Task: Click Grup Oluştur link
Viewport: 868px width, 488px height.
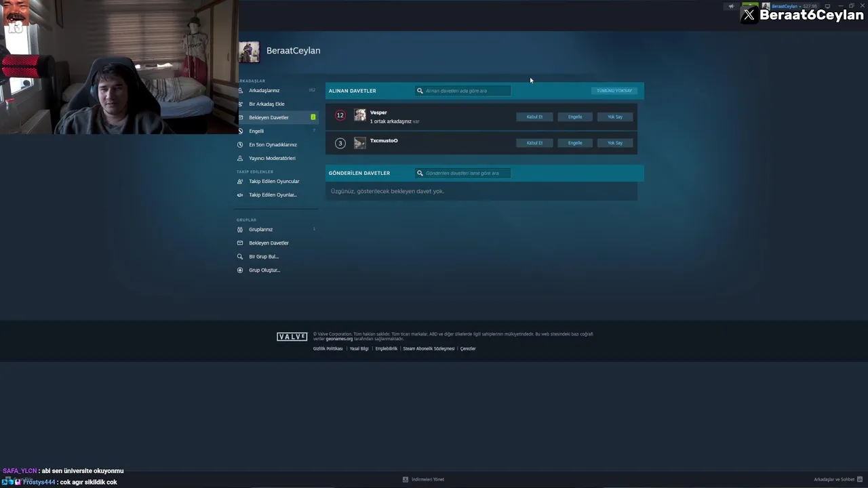Action: (264, 270)
